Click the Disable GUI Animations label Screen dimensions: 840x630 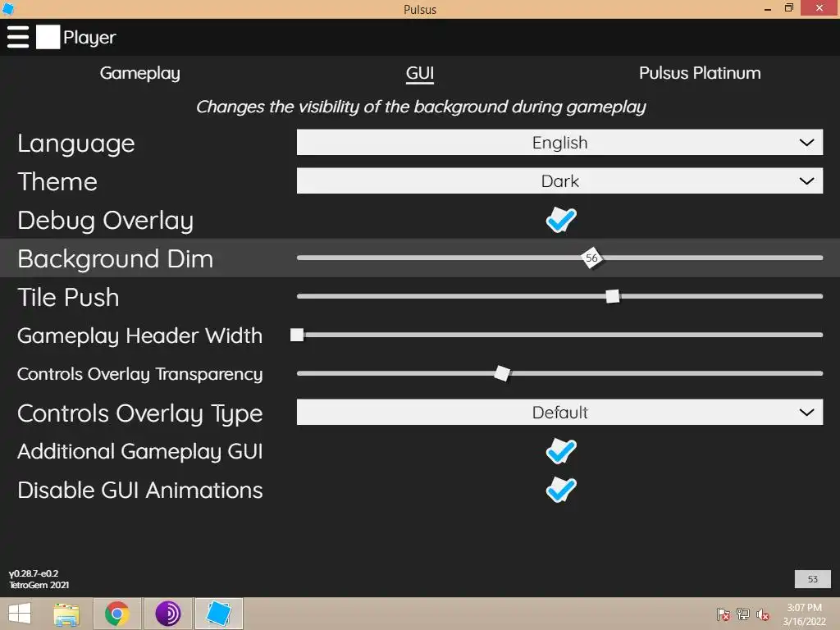(139, 491)
